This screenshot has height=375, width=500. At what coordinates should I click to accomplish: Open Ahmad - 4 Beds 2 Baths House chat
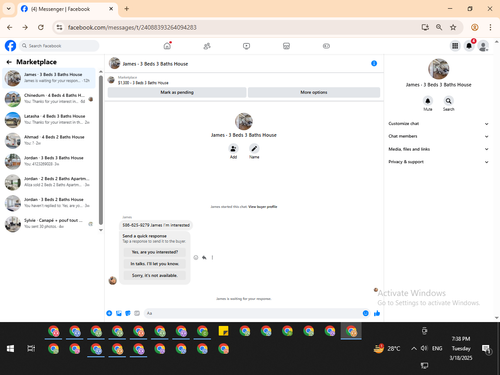(49, 140)
